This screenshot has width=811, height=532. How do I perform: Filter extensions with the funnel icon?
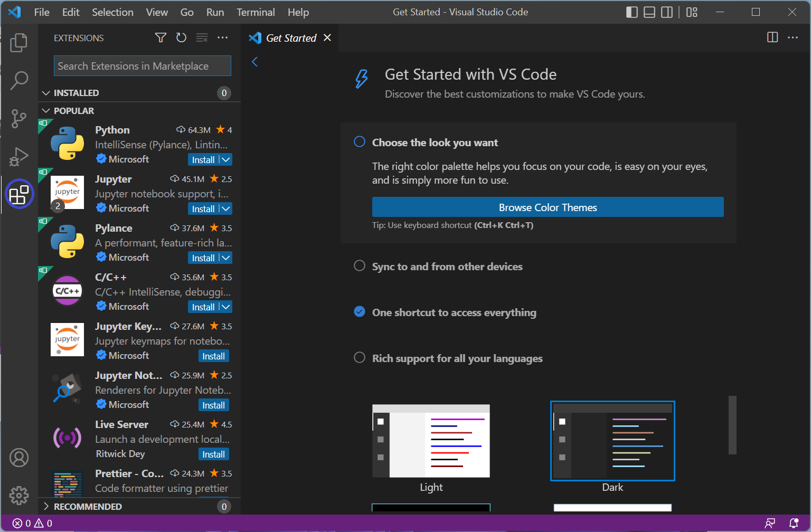[161, 37]
